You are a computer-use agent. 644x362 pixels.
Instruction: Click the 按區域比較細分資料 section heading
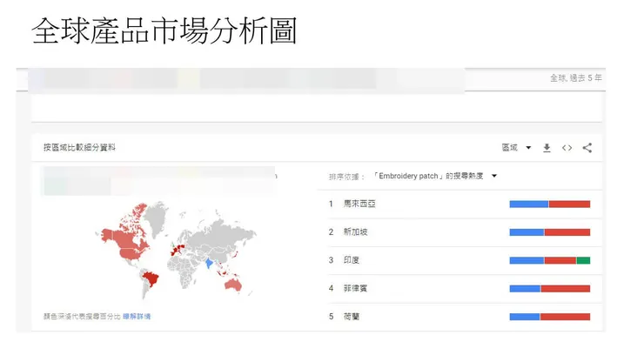pyautogui.click(x=79, y=148)
